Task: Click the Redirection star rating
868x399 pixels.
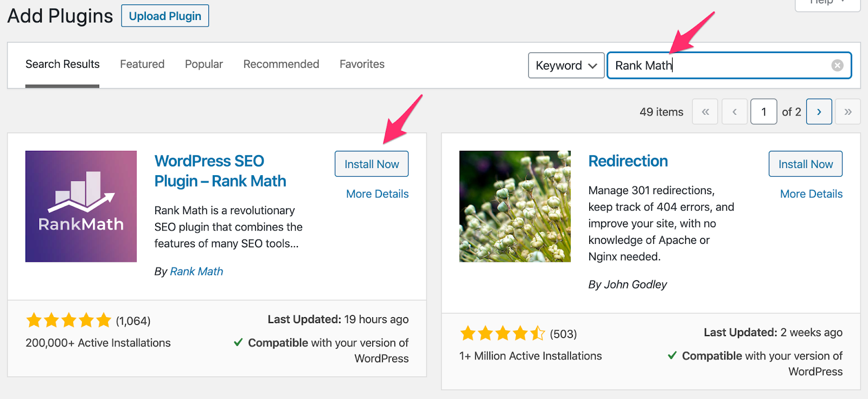Action: [502, 333]
